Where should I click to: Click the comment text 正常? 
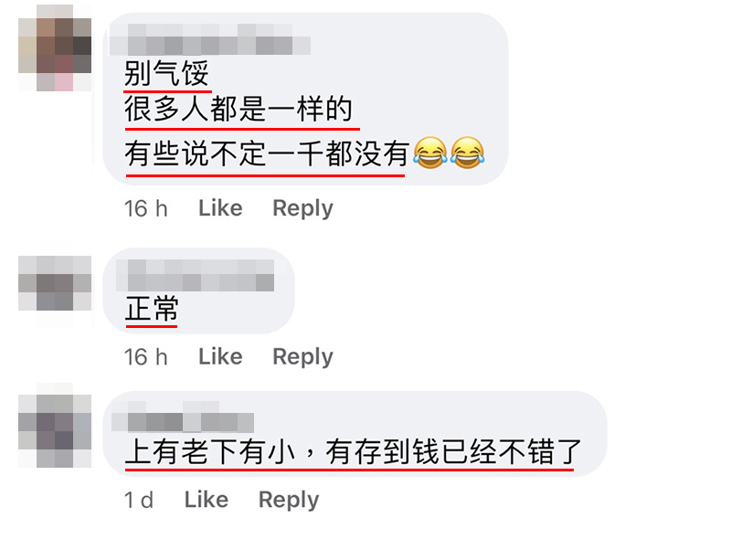[152, 309]
